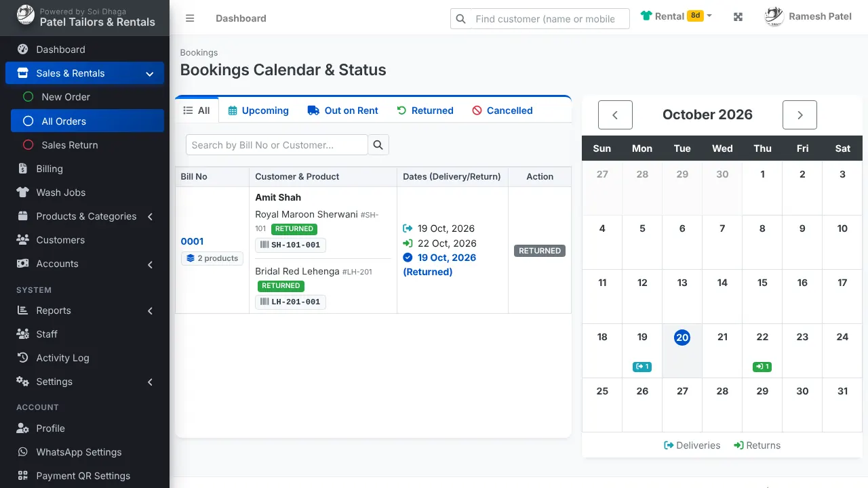Viewport: 868px width, 488px height.
Task: Switch to the Out on Rent tab
Action: (342, 110)
